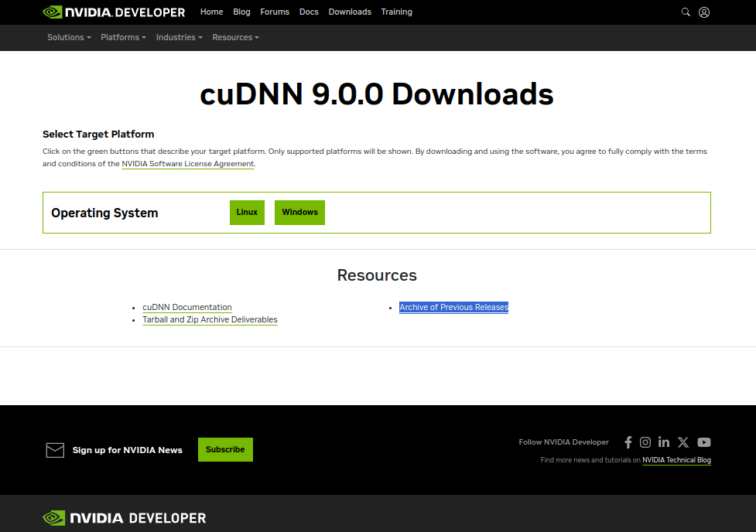This screenshot has width=756, height=532.
Task: Expand the Solutions dropdown menu
Action: click(69, 37)
